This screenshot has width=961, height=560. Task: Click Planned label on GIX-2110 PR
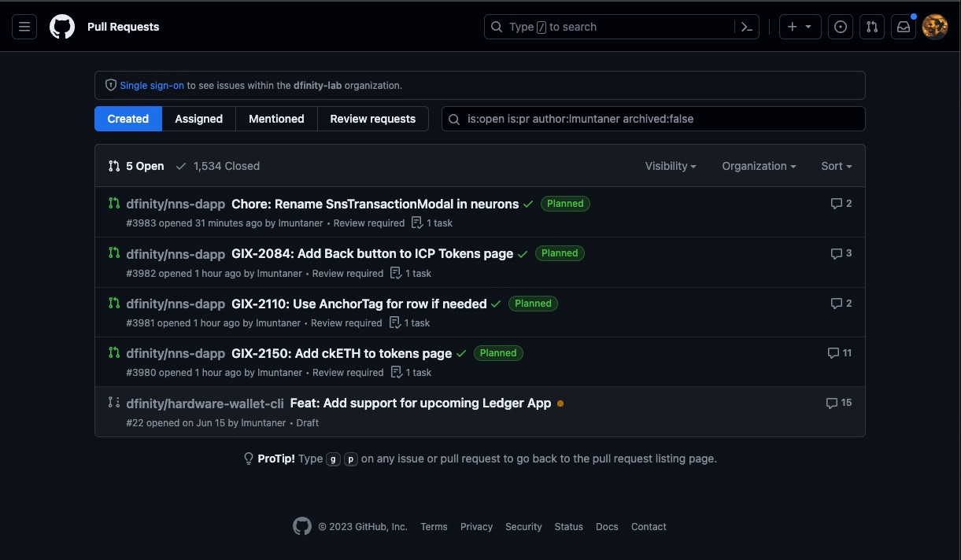click(533, 304)
